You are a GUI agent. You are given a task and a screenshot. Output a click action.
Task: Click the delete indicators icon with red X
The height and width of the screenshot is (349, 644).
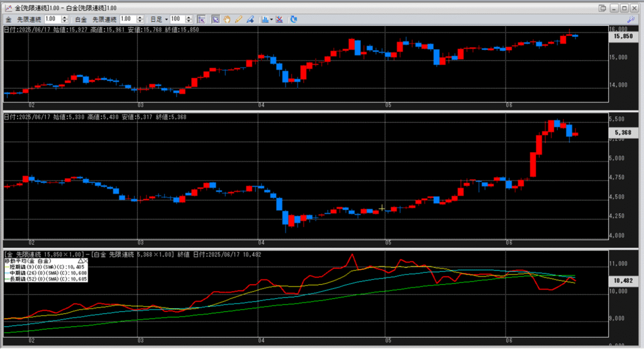click(279, 19)
